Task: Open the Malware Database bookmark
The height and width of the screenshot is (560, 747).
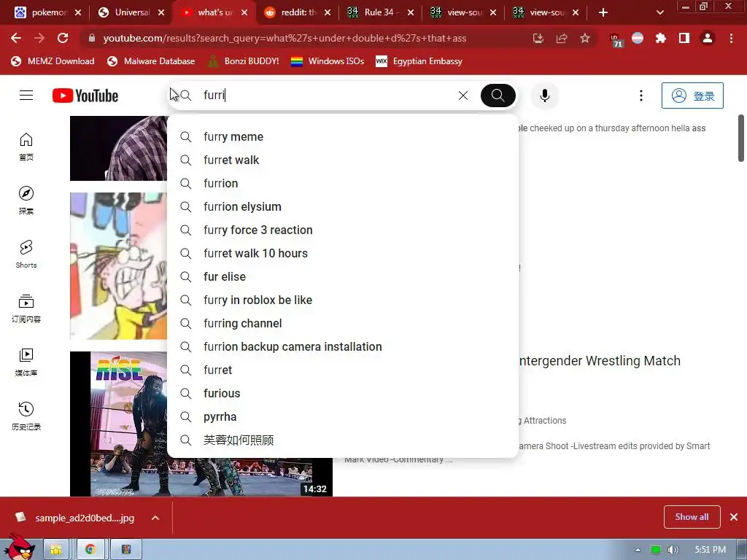Action: (152, 61)
